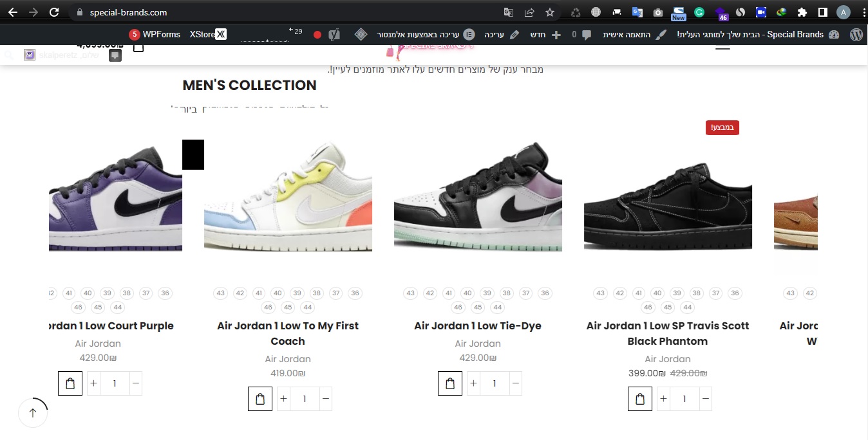Add the Travis Scott Black Phantom to the cart
The image size is (868, 440).
click(x=640, y=399)
